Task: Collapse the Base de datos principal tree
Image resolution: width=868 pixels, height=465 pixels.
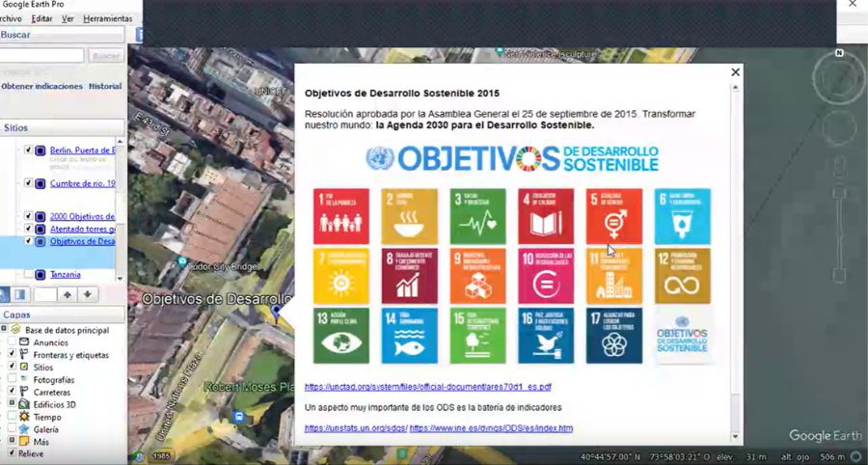Action: coord(5,330)
